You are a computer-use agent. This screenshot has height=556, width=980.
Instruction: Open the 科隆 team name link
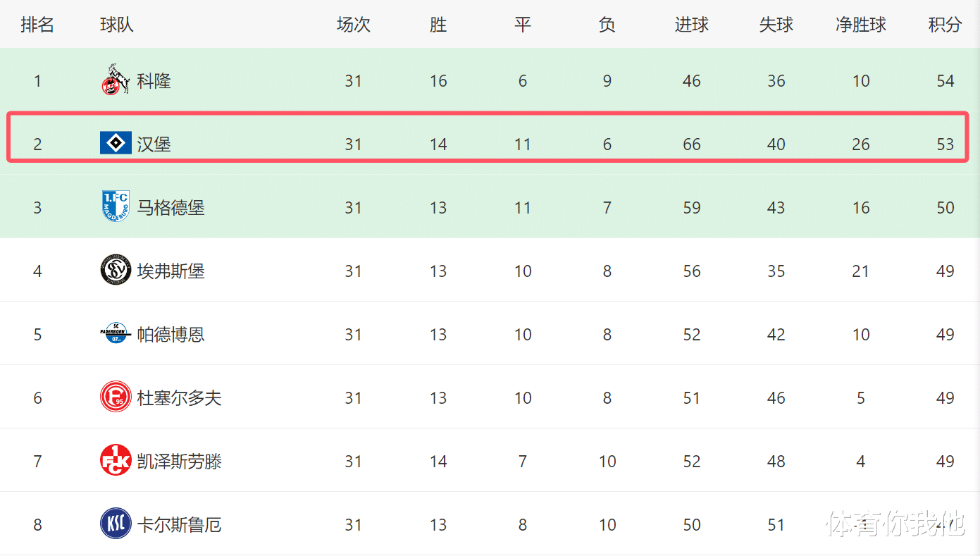[x=154, y=81]
